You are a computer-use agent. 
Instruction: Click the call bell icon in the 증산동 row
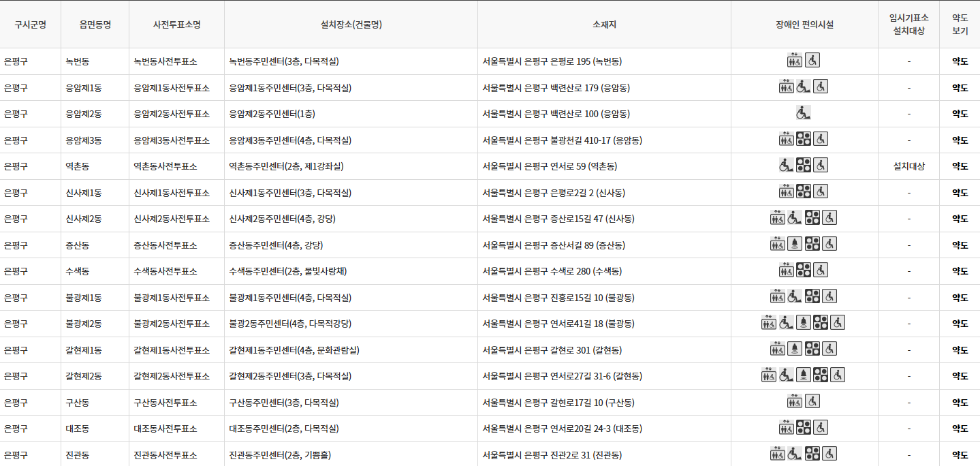[x=795, y=243]
